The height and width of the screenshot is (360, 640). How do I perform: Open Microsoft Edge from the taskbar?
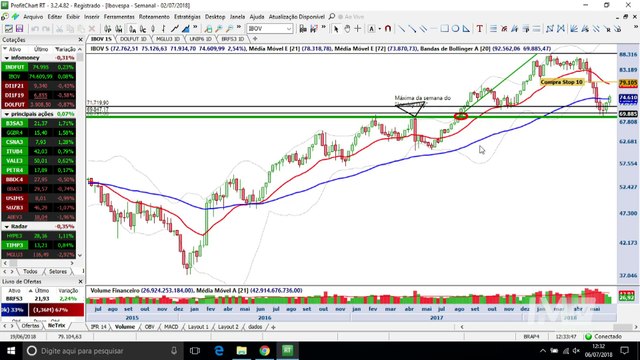click(219, 351)
